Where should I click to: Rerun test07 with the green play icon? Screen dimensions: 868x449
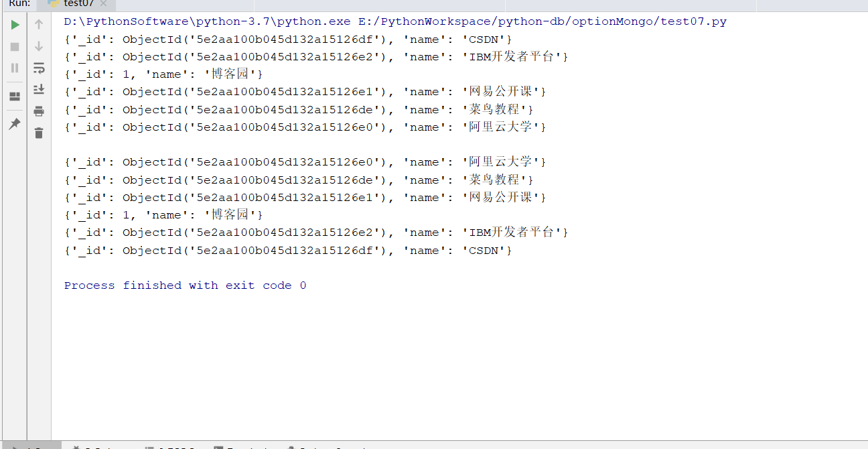pyautogui.click(x=15, y=25)
